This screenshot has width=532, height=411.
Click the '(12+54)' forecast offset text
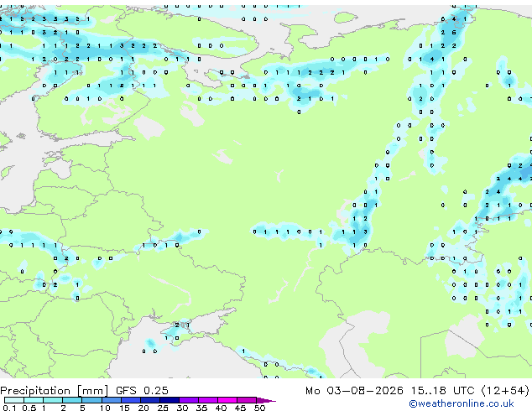point(505,391)
